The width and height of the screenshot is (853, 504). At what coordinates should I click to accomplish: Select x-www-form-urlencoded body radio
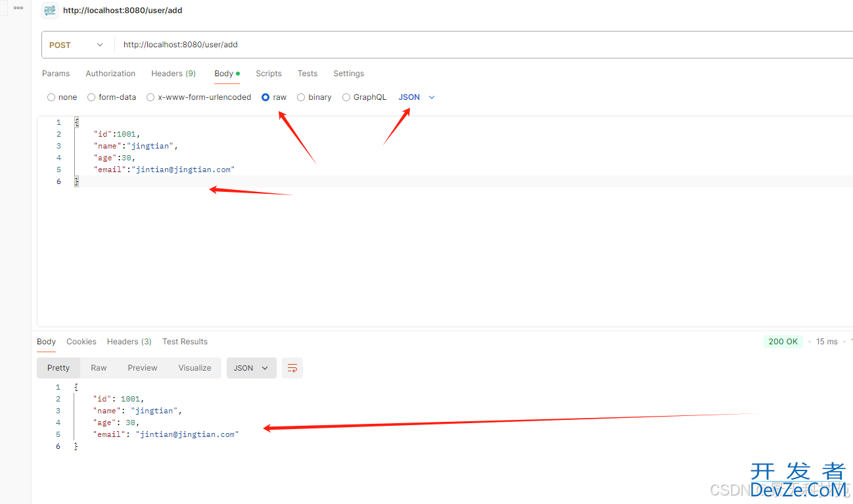tap(150, 97)
